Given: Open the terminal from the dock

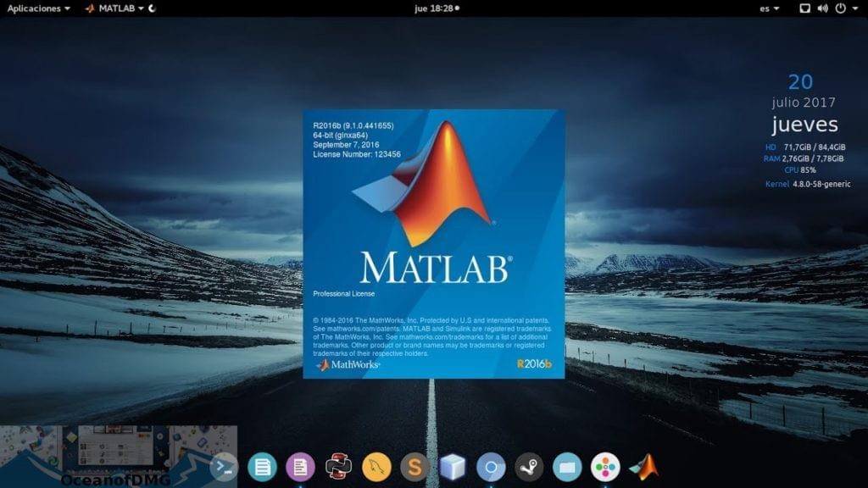Looking at the screenshot, I should 224,465.
